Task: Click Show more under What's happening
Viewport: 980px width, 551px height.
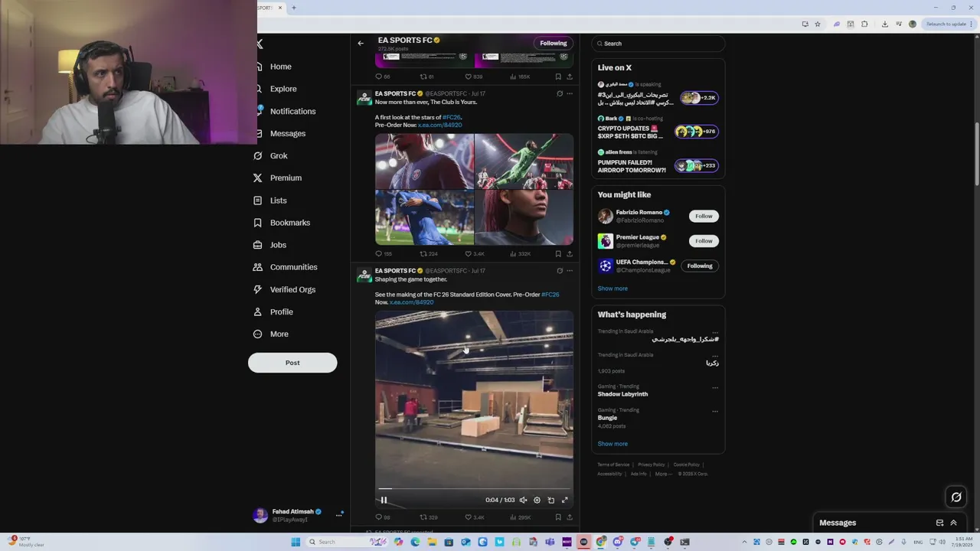Action: tap(612, 444)
